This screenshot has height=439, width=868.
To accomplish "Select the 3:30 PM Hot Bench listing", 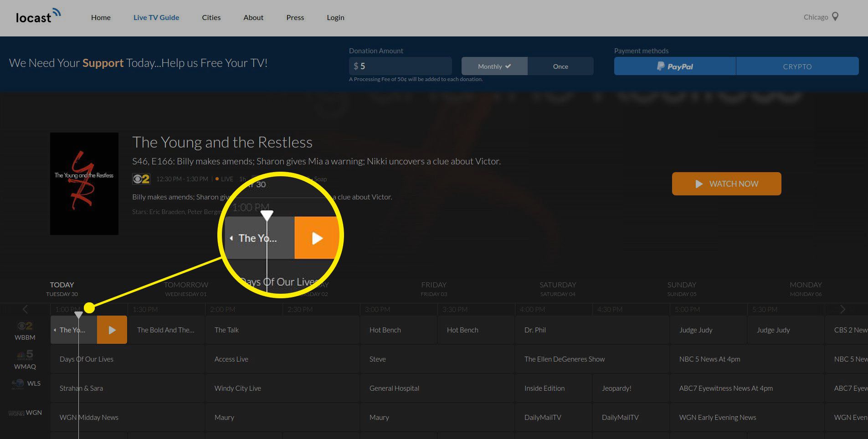I will (x=476, y=330).
